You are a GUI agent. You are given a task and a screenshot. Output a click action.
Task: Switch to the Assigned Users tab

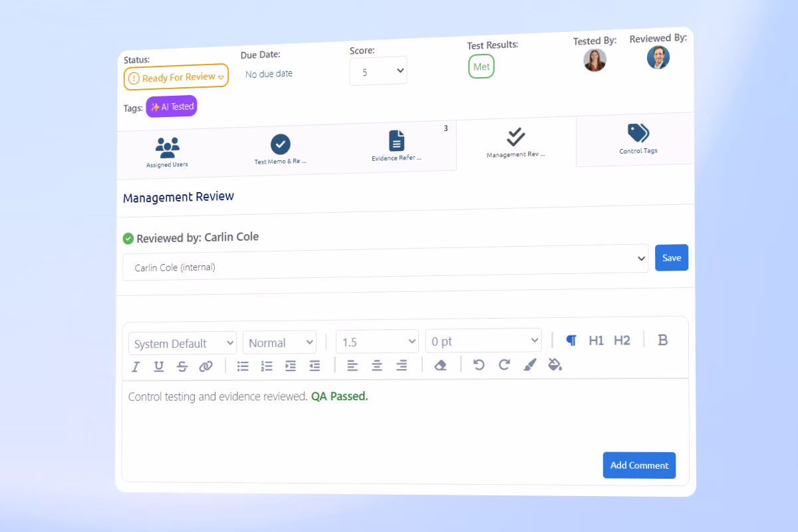pyautogui.click(x=167, y=152)
